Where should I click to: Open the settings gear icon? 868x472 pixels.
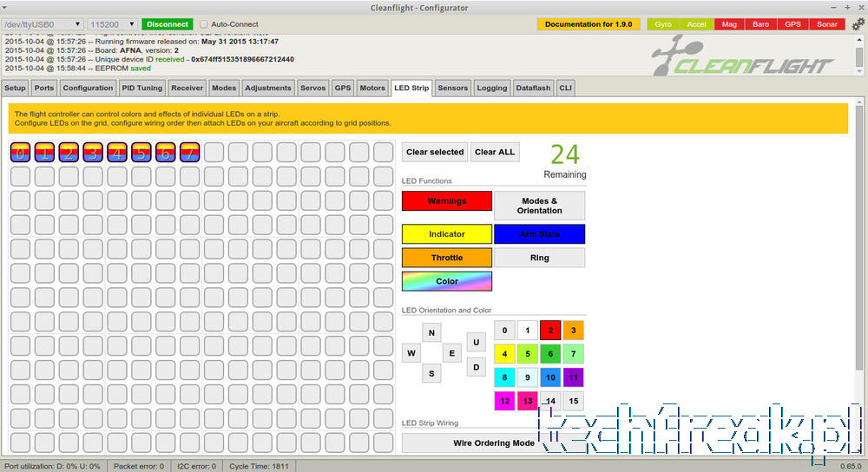coord(858,23)
